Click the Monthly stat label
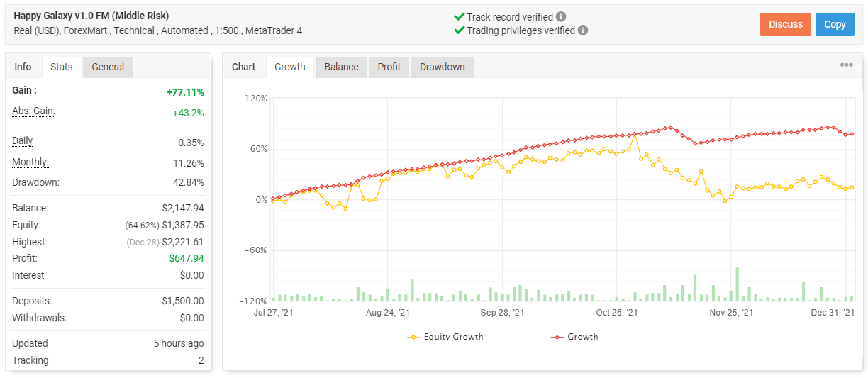This screenshot has height=378, width=868. [x=30, y=162]
